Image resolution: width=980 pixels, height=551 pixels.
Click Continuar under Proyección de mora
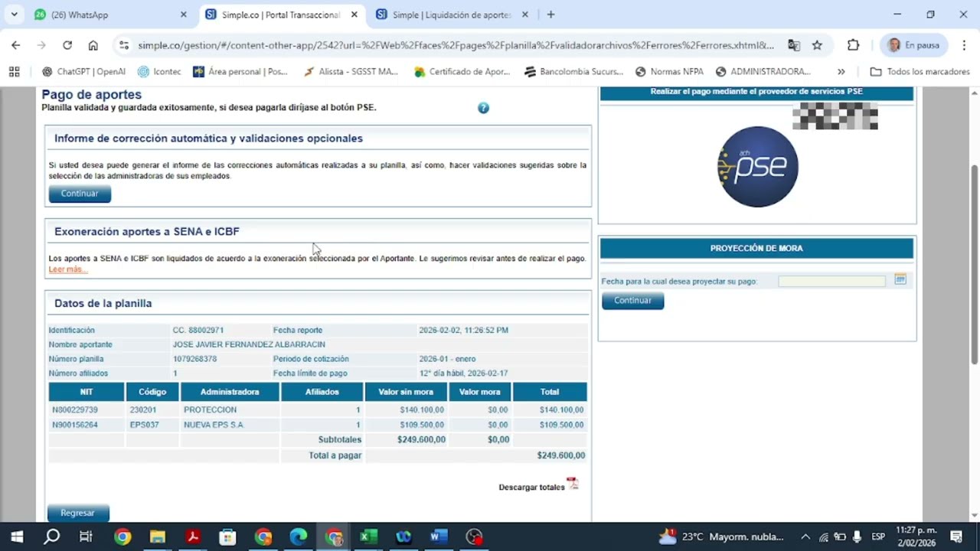pos(632,301)
